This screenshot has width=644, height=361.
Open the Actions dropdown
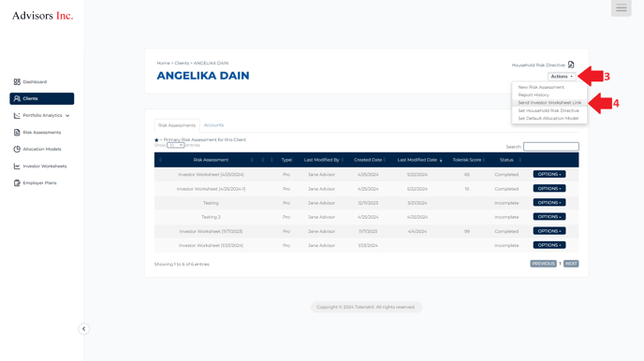pos(562,77)
